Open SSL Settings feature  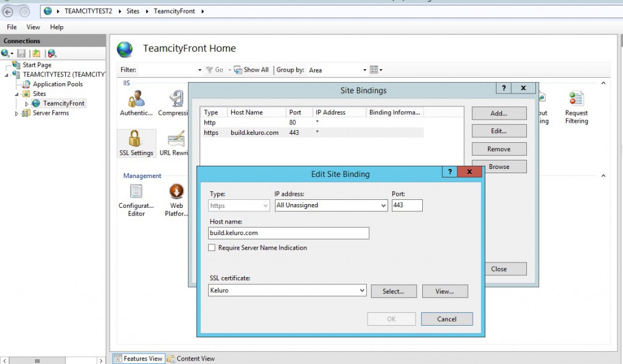(136, 143)
